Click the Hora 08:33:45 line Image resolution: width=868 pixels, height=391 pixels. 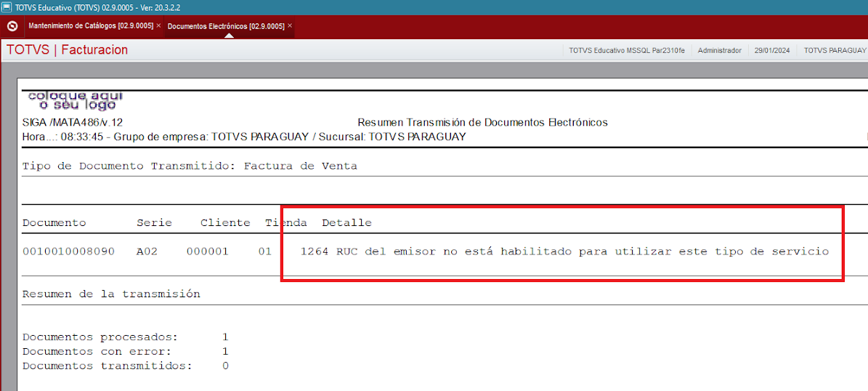[244, 137]
